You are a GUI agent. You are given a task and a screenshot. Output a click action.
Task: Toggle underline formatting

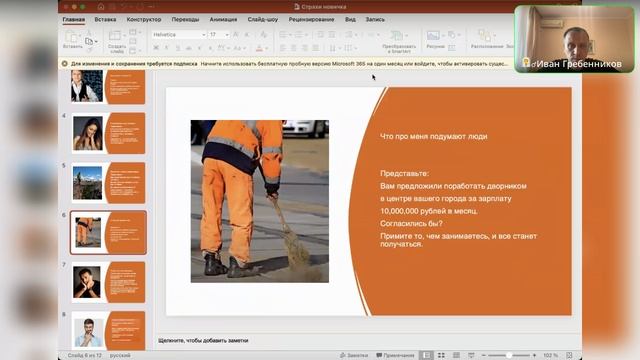(178, 48)
